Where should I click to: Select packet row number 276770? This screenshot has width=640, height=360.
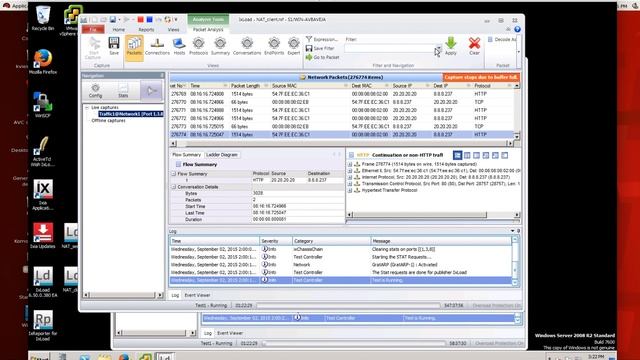(341, 102)
